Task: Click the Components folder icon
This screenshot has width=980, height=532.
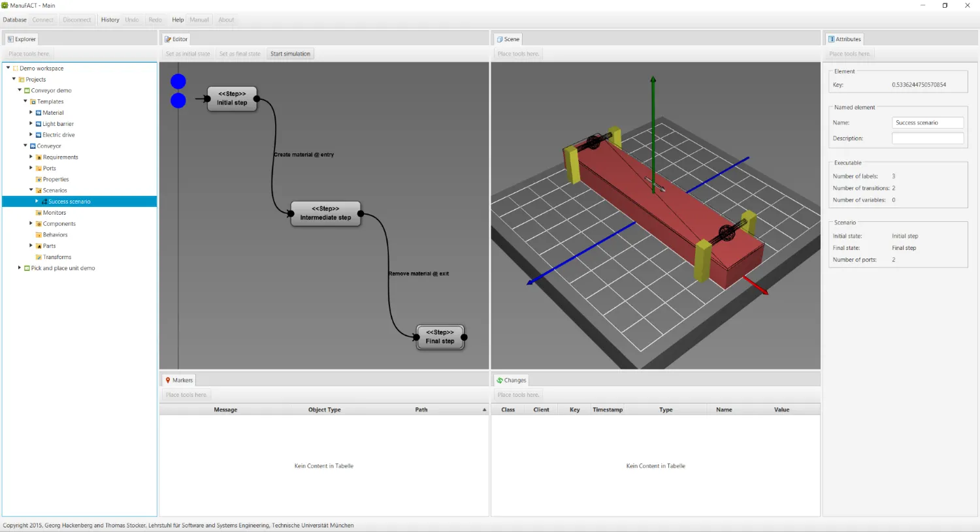Action: click(x=39, y=224)
